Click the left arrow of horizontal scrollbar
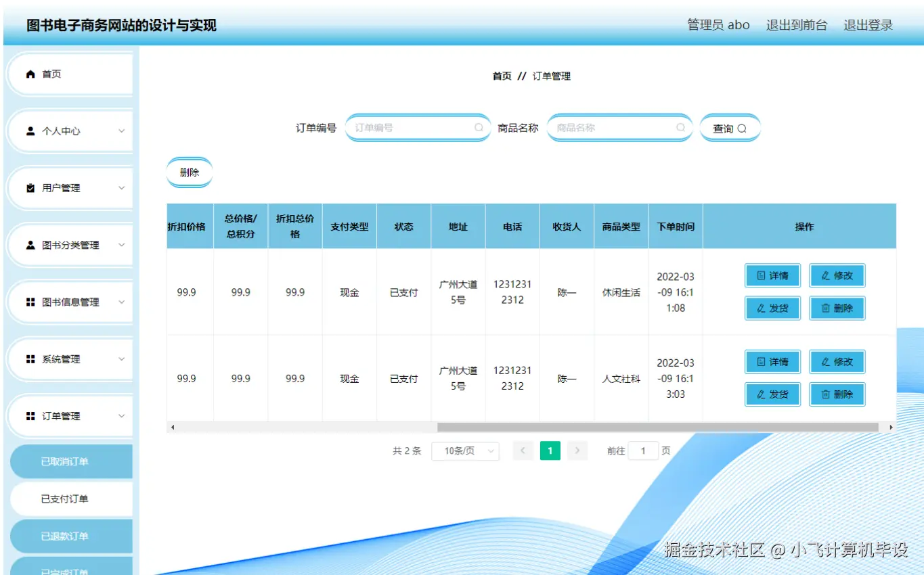924x575 pixels. (172, 428)
